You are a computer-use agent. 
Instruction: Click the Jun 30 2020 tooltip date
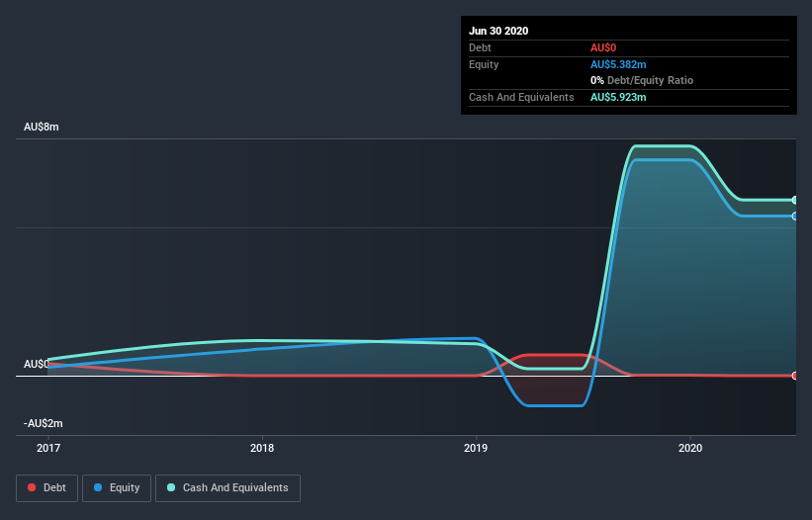pyautogui.click(x=498, y=31)
